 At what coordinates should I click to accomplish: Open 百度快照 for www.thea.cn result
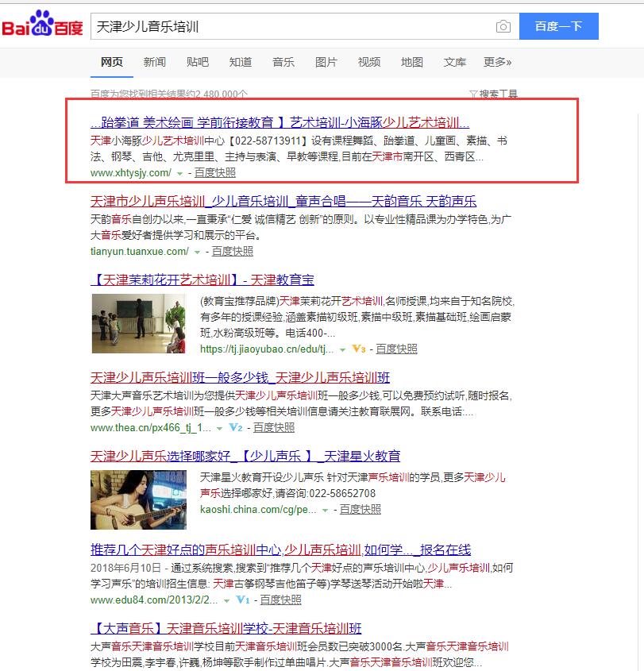coord(274,427)
